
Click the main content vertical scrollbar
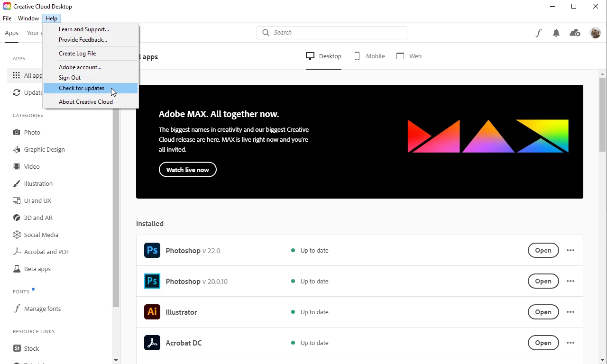pyautogui.click(x=602, y=115)
